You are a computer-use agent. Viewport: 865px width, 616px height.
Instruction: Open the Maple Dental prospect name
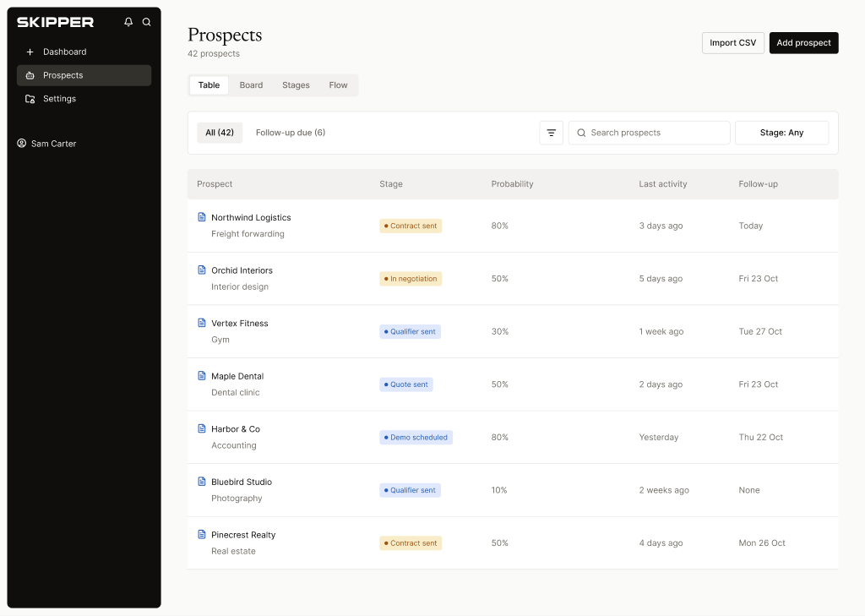237,377
